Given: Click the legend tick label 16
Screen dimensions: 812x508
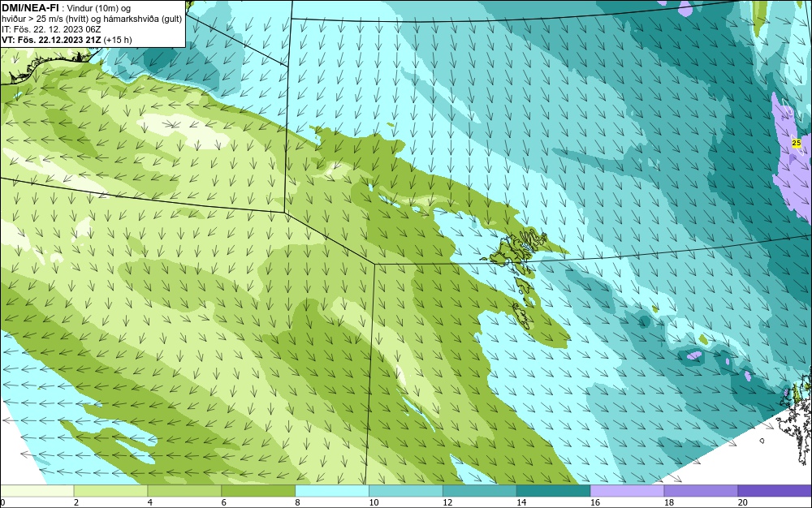Looking at the screenshot, I should 595,502.
